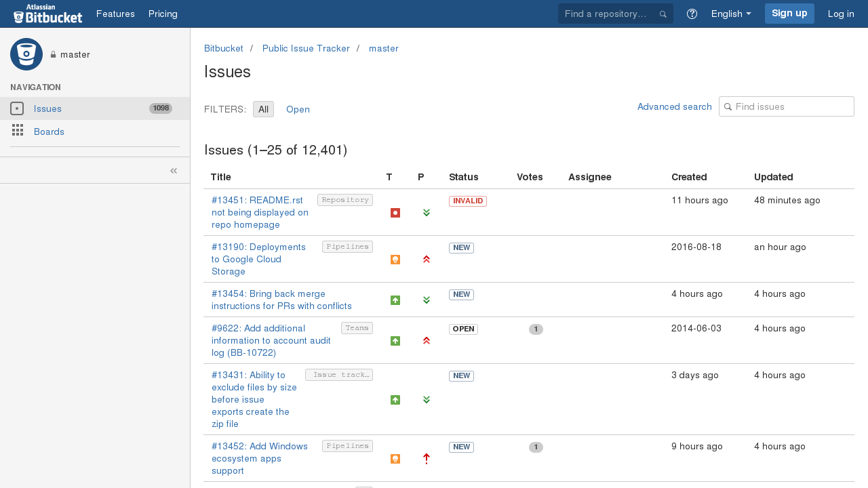This screenshot has height=488, width=868.
Task: Click the master repository avatar
Action: click(26, 54)
